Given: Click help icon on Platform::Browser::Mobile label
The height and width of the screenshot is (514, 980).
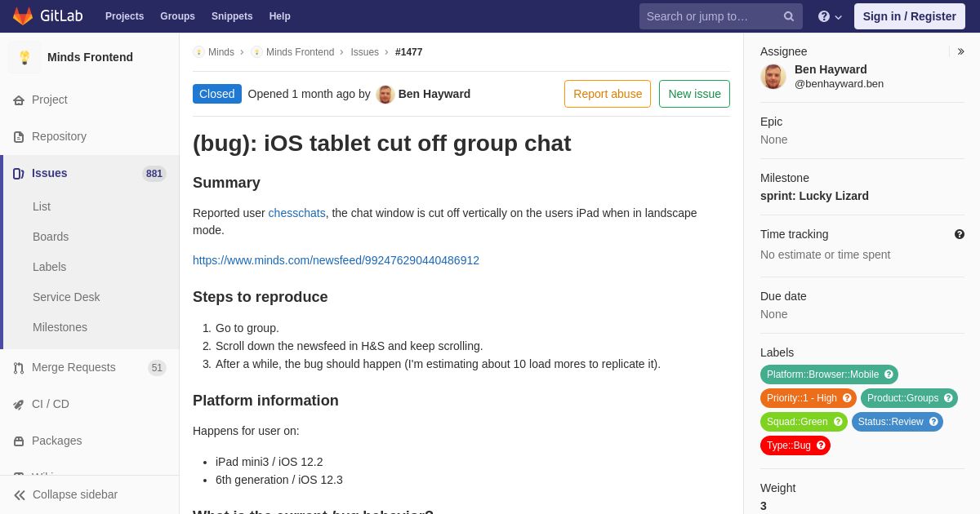Looking at the screenshot, I should pyautogui.click(x=889, y=374).
